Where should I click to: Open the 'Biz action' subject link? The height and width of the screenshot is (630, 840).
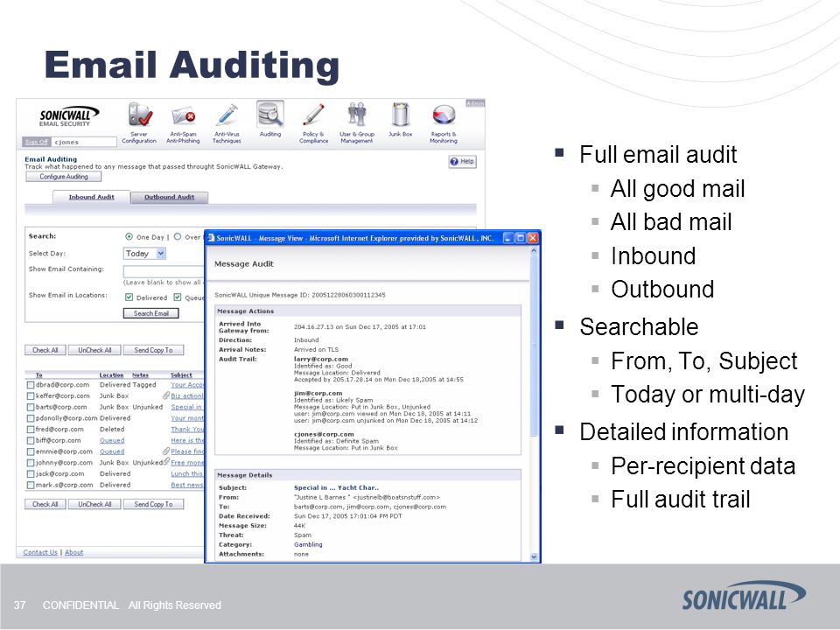[x=187, y=395]
